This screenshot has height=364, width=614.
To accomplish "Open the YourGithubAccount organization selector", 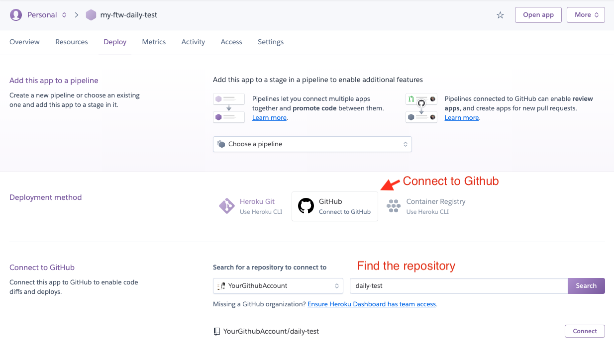I will (x=278, y=285).
